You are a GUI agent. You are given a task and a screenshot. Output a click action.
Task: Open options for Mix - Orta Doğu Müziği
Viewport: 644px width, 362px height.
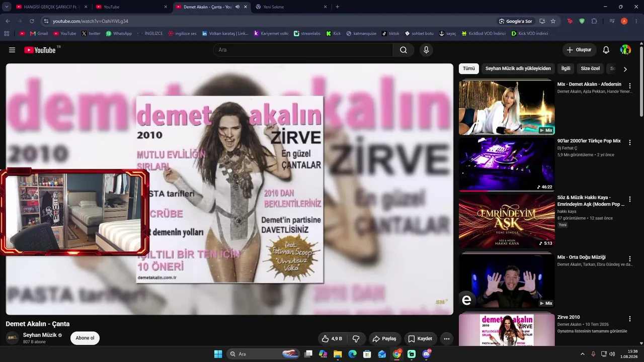pyautogui.click(x=629, y=259)
